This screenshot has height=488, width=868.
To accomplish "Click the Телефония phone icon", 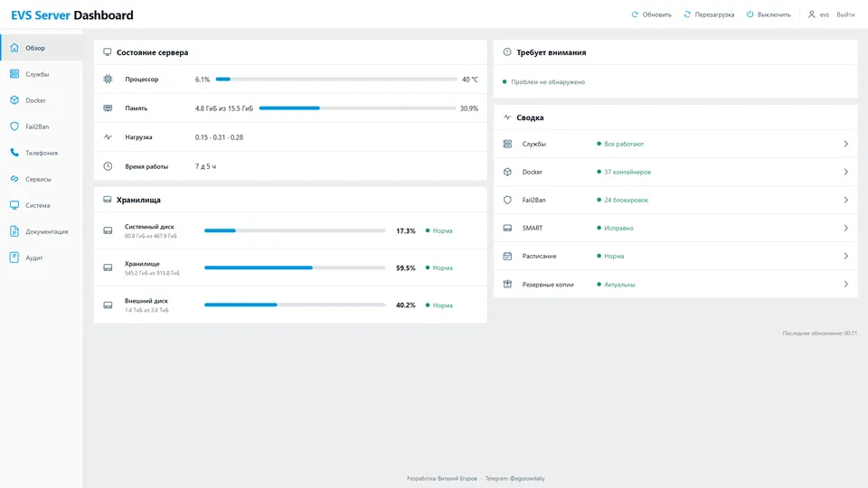I will click(x=14, y=153).
